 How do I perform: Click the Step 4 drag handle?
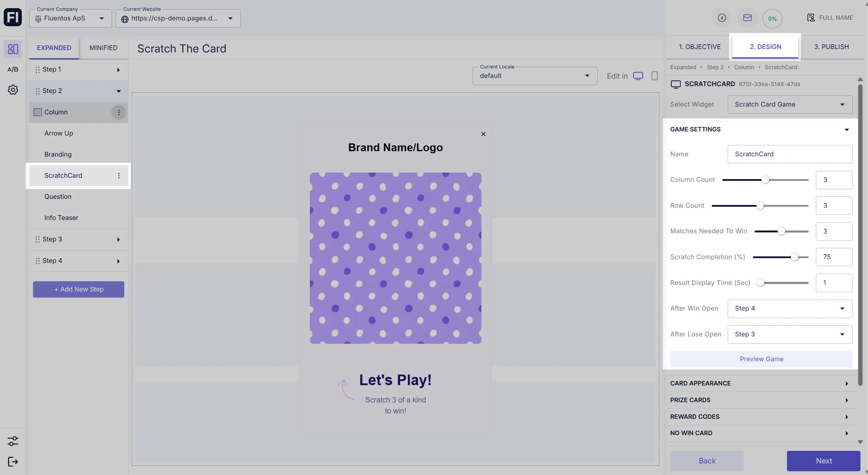[37, 261]
